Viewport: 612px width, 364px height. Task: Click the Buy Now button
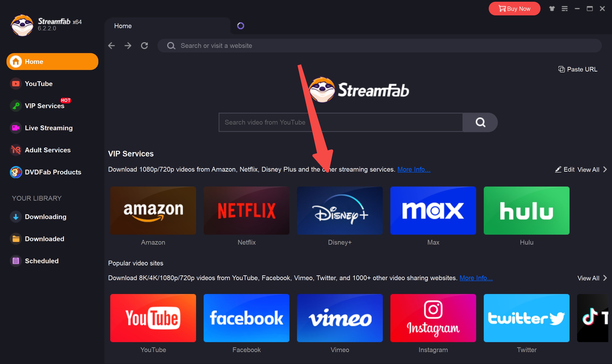tap(515, 9)
